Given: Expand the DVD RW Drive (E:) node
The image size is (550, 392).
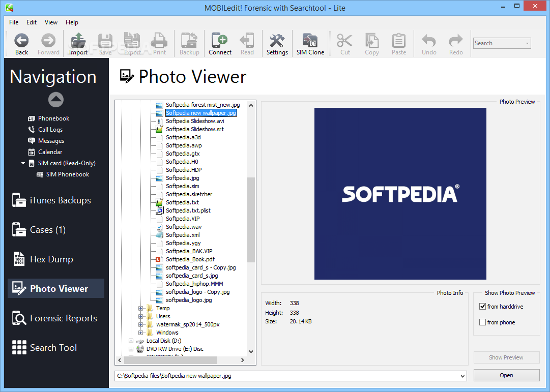Looking at the screenshot, I should pos(131,349).
